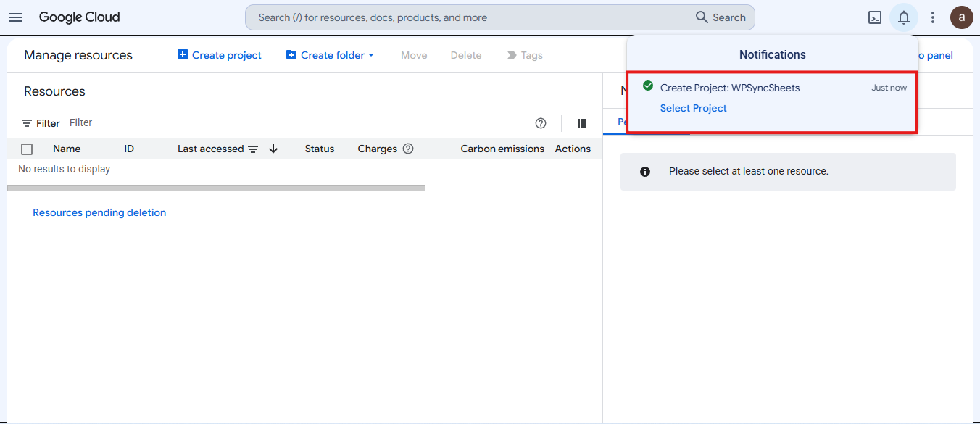Click 'Please select at least one resource' message

[x=749, y=172]
